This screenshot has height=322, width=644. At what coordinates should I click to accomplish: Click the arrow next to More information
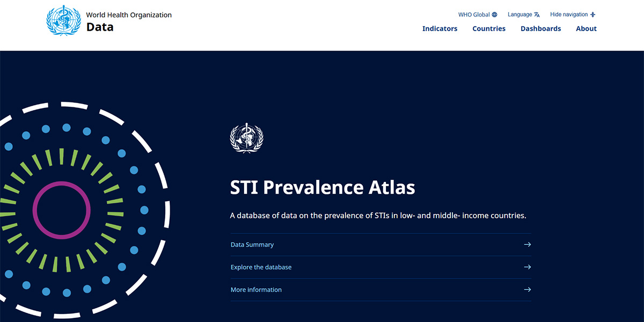coord(528,290)
